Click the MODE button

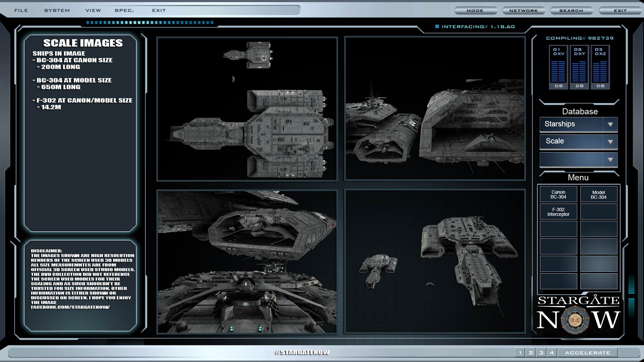[475, 11]
